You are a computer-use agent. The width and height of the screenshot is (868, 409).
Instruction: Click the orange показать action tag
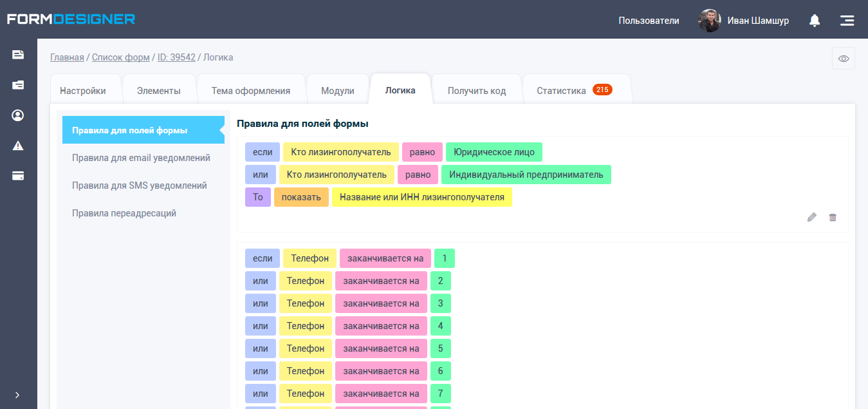[x=301, y=197]
